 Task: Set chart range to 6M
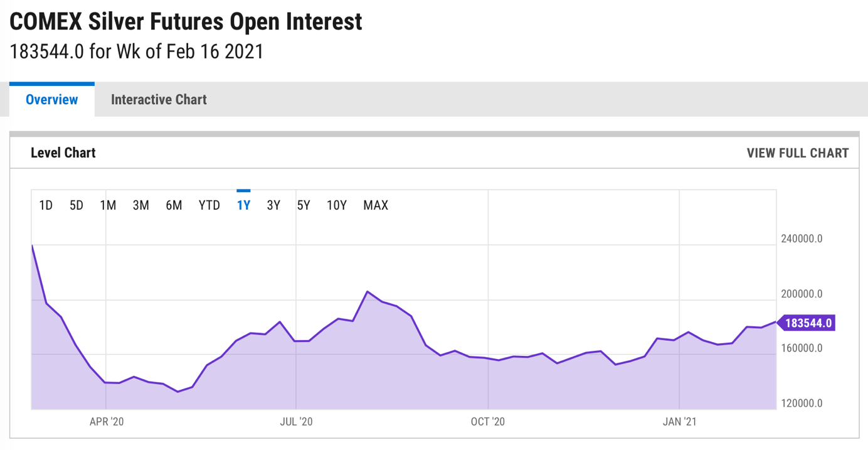pos(174,205)
